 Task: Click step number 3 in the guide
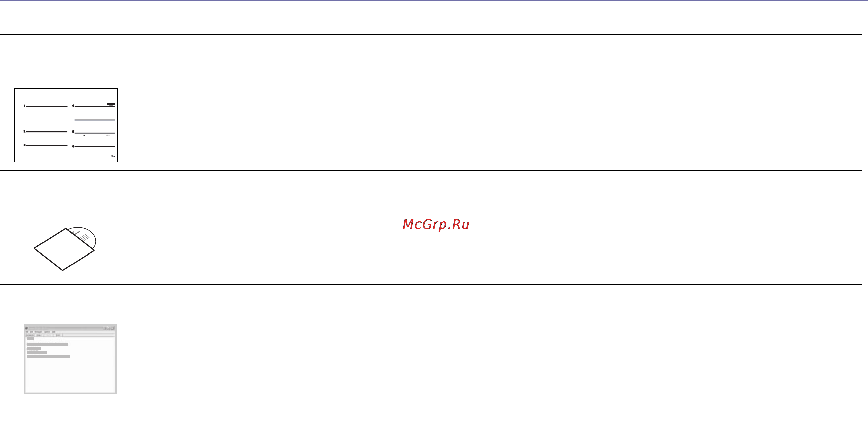pos(24,145)
